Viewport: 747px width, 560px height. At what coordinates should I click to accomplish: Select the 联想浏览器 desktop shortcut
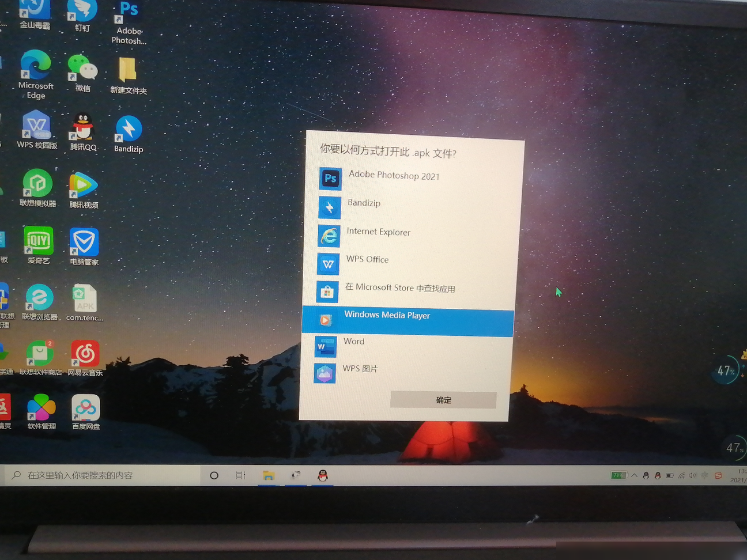pos(40,302)
